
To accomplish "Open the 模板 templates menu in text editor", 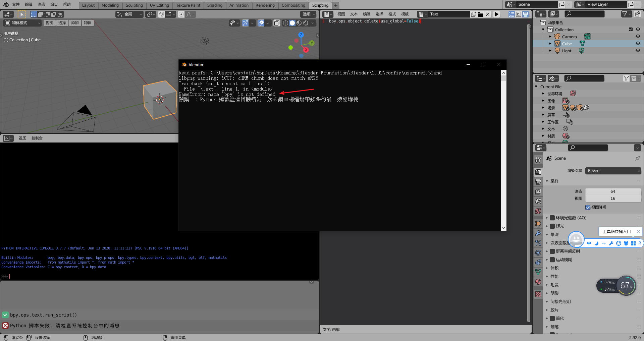I will (x=405, y=14).
